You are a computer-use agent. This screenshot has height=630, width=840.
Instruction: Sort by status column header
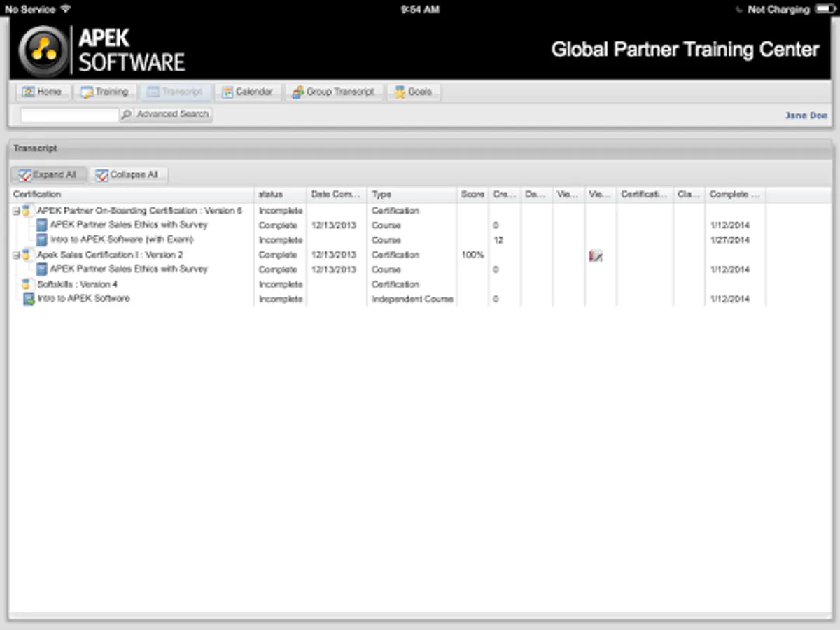280,195
